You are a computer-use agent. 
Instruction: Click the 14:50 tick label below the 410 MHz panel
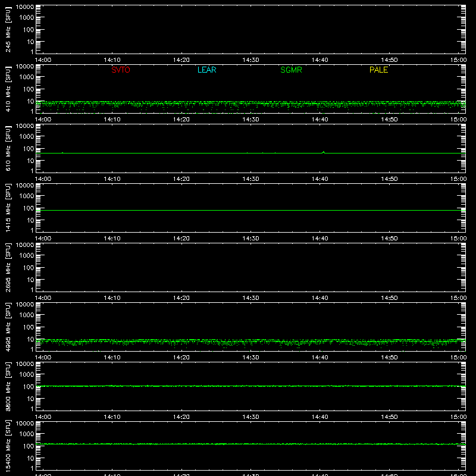[389, 120]
